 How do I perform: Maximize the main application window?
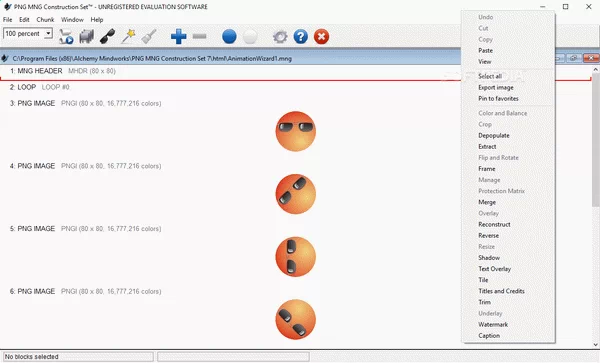(566, 7)
